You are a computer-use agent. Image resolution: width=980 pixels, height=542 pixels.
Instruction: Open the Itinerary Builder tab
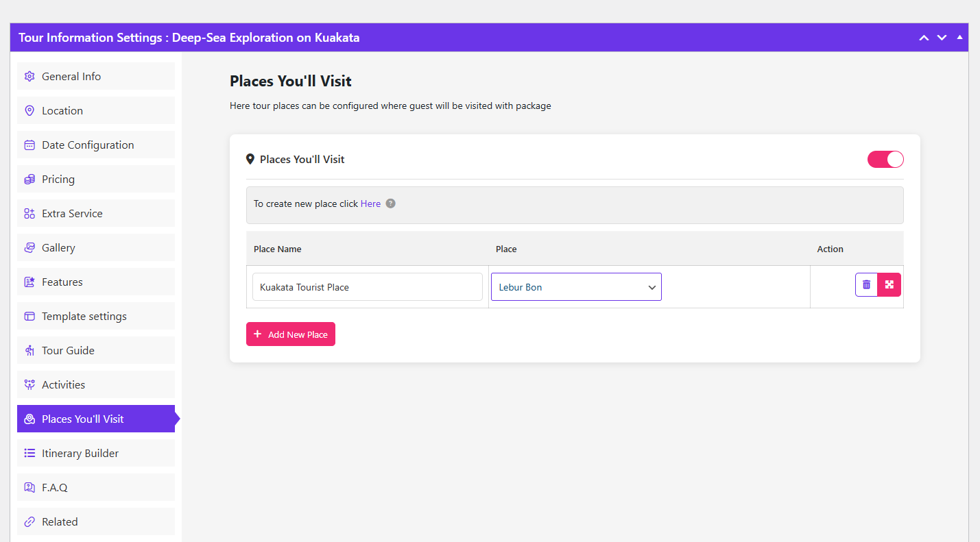(80, 454)
